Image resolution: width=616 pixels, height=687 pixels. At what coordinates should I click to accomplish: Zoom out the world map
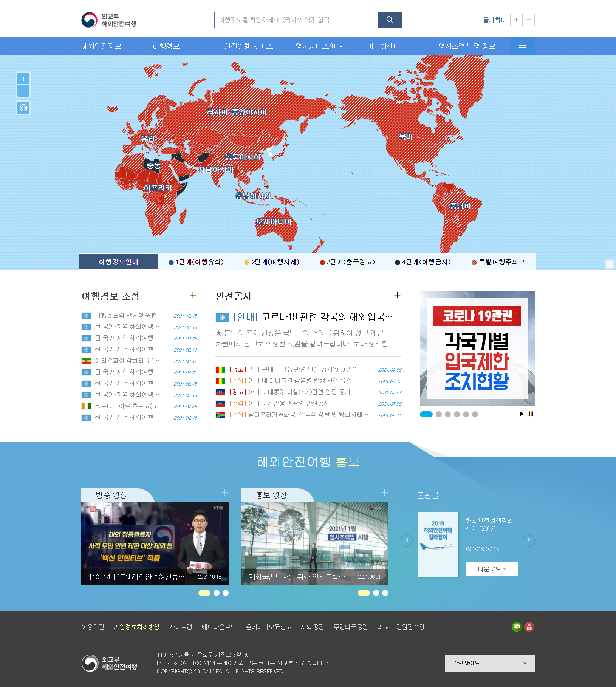pyautogui.click(x=23, y=90)
